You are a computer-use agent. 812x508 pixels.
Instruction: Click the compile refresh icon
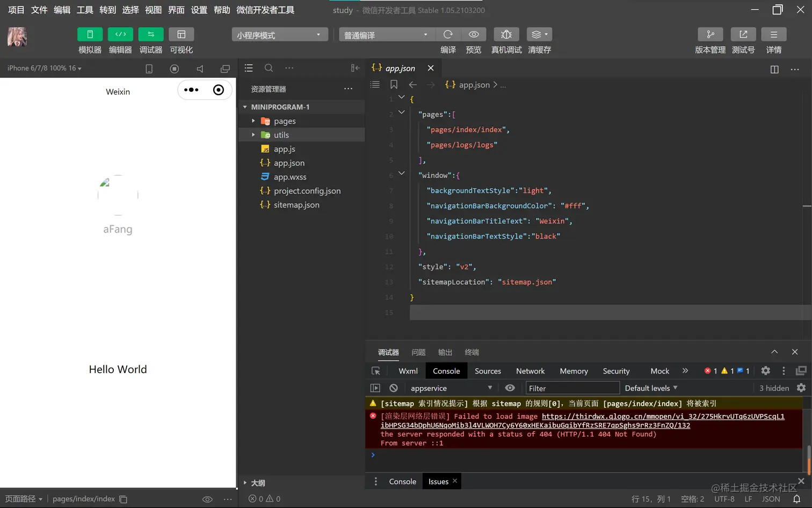click(x=448, y=34)
